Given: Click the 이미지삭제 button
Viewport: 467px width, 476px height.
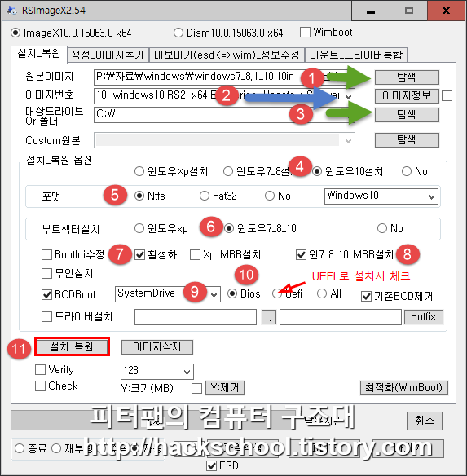Looking at the screenshot, I should pos(157,347).
